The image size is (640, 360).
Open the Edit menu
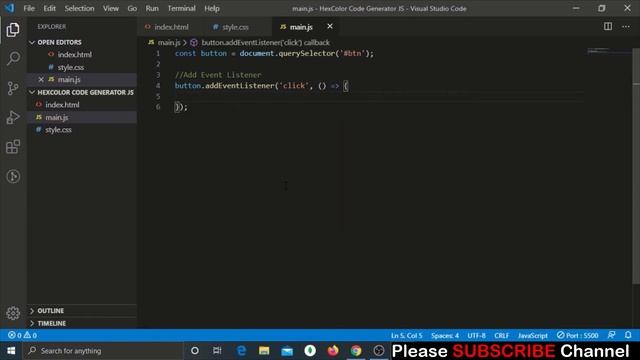click(49, 8)
